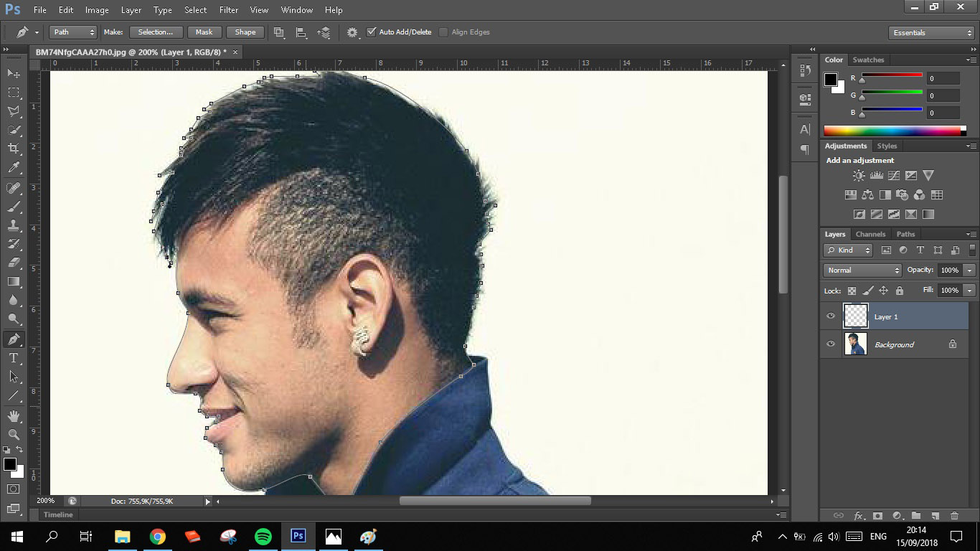This screenshot has width=980, height=551.
Task: Activate the Zoom tool
Action: tap(14, 434)
